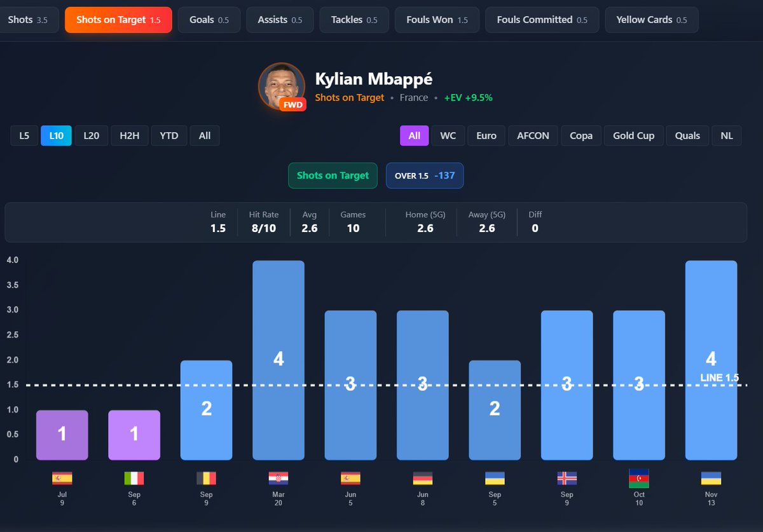Select the L10 range filter
Viewport: 763px width, 532px height.
coord(57,135)
